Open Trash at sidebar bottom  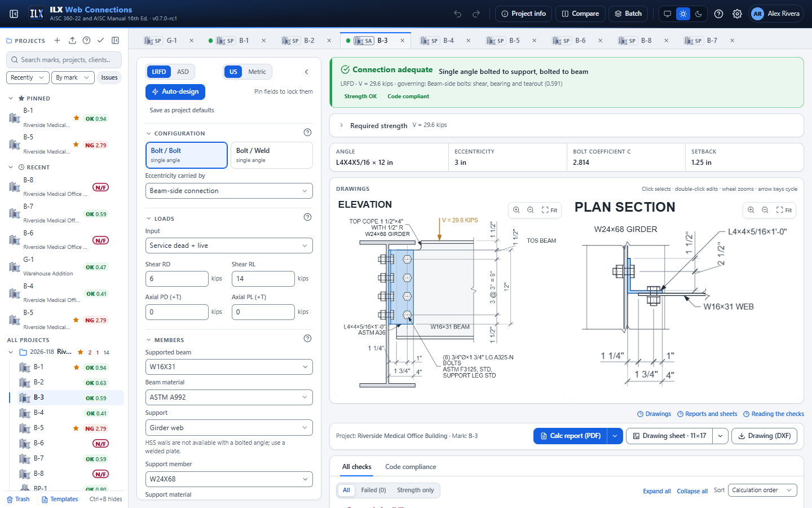(18, 499)
